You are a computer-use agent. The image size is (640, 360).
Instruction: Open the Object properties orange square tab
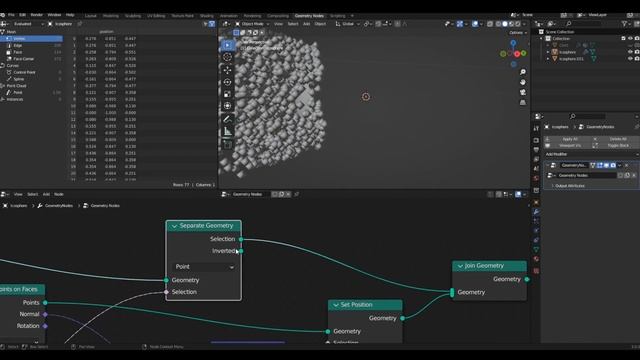click(x=536, y=202)
